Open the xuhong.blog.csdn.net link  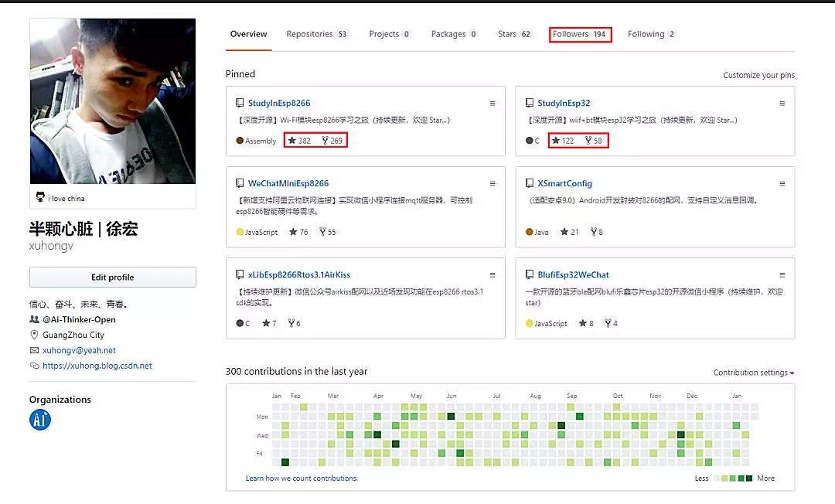tap(97, 366)
